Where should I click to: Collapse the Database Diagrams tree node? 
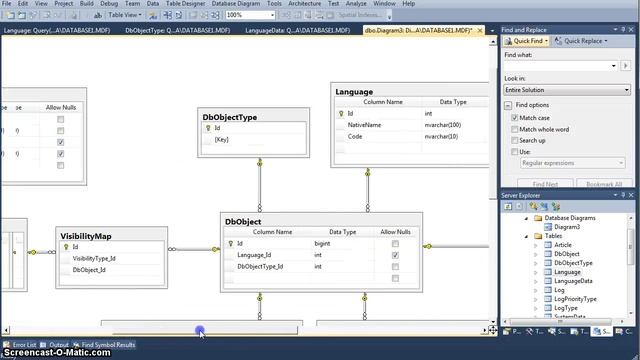(x=526, y=218)
